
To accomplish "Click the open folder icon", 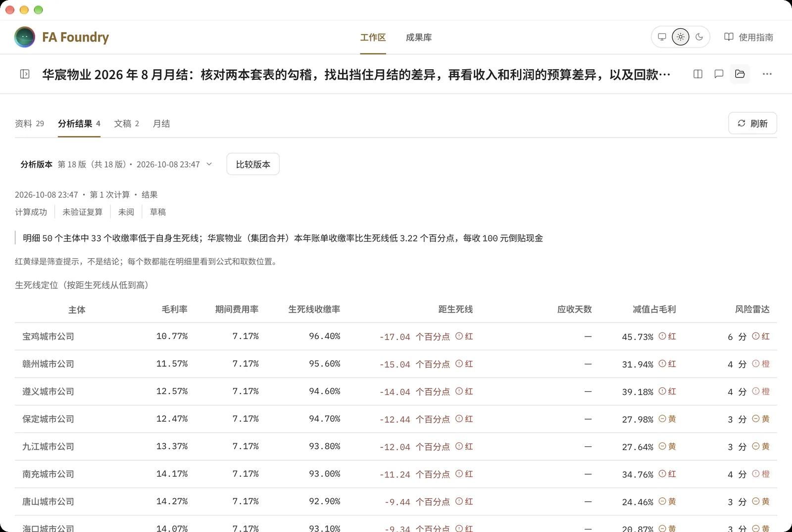I will [740, 74].
